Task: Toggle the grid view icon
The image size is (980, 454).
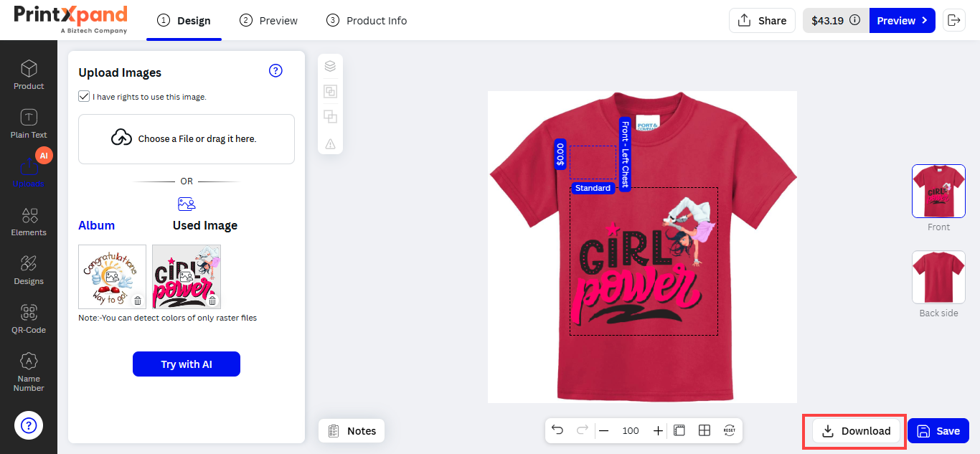Action: point(705,430)
